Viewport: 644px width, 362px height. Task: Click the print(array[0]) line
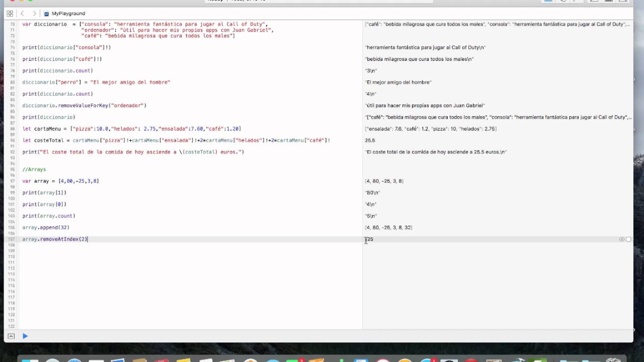pos(44,204)
